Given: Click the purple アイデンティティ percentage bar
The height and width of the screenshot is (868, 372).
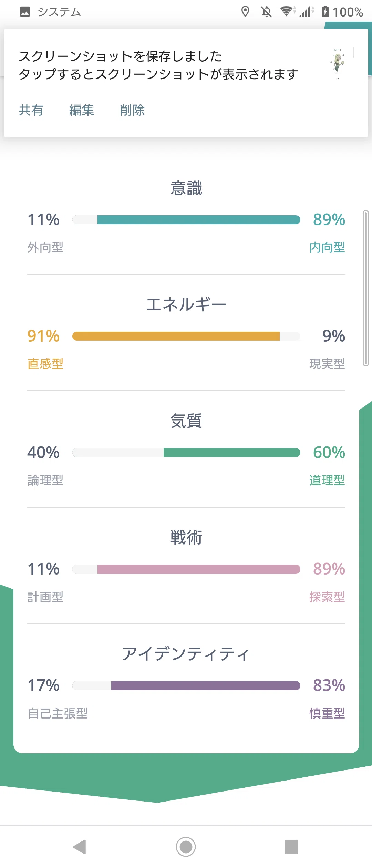Looking at the screenshot, I should 186,685.
